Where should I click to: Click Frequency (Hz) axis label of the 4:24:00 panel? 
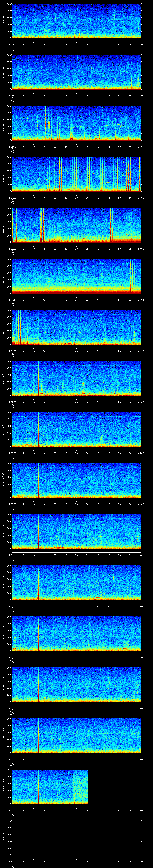pyautogui.click(x=3, y=21)
